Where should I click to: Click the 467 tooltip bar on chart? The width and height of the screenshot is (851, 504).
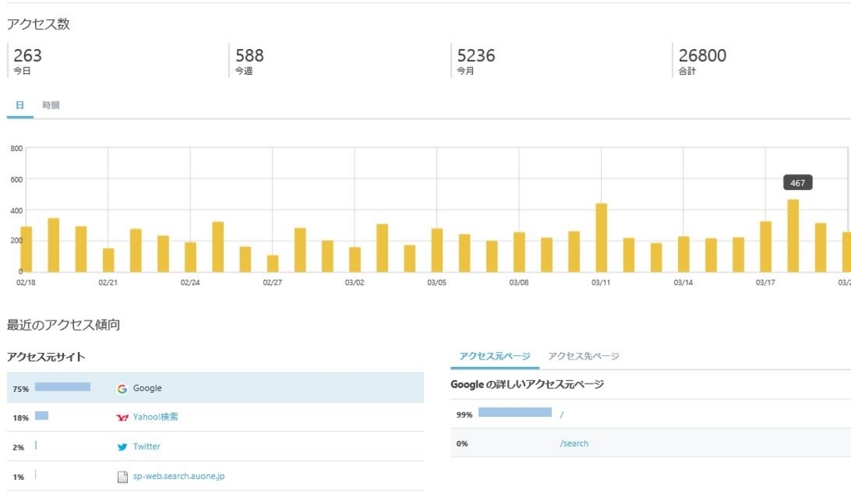[x=793, y=236]
